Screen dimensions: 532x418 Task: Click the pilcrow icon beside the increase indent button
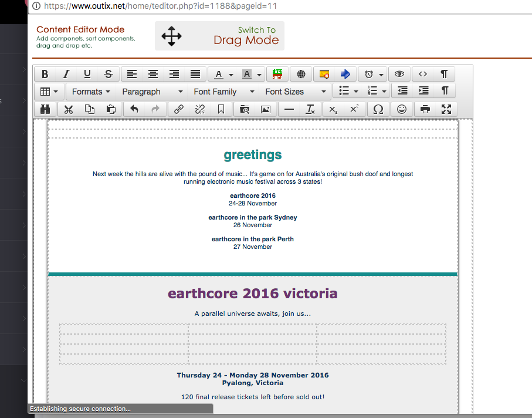(x=445, y=91)
